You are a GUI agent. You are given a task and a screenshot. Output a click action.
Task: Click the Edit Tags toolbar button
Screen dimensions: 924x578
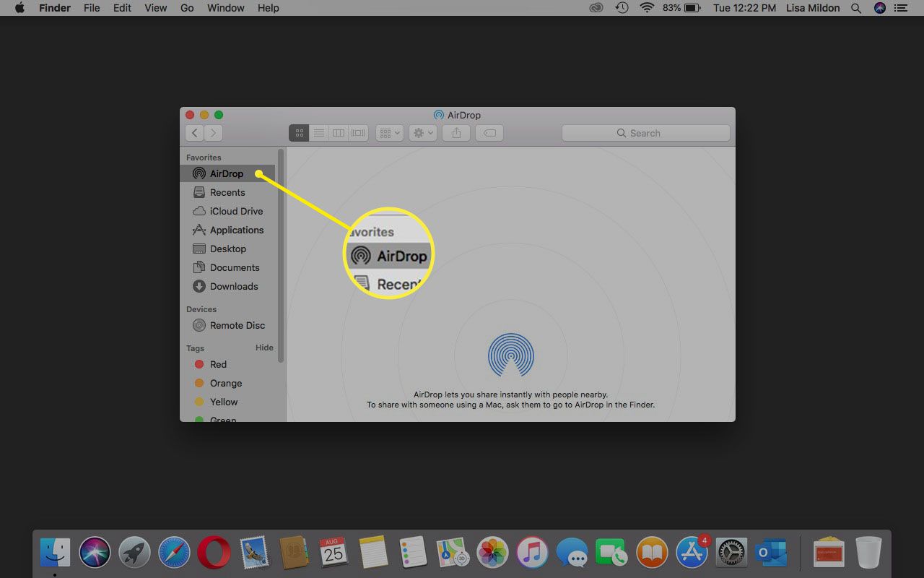pyautogui.click(x=489, y=133)
